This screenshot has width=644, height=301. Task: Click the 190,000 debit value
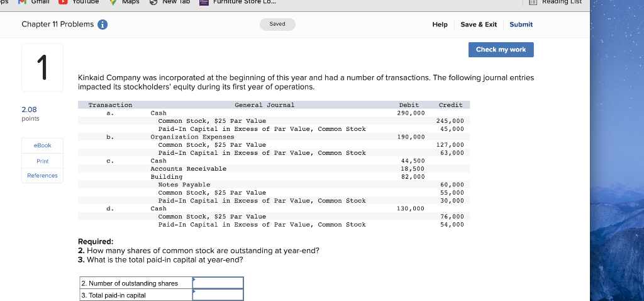[411, 137]
